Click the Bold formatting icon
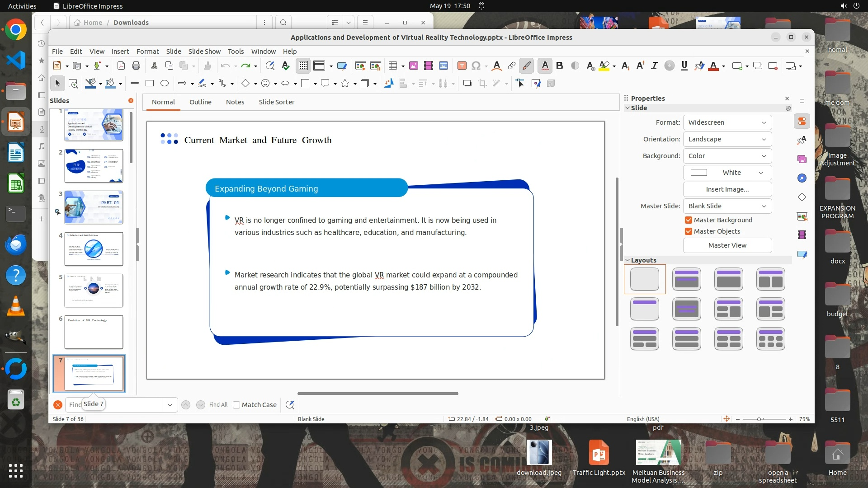868x488 pixels. click(560, 66)
